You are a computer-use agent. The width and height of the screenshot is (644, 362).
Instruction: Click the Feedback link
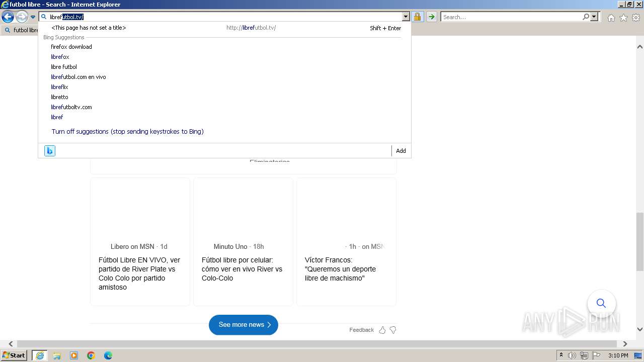[x=361, y=330]
